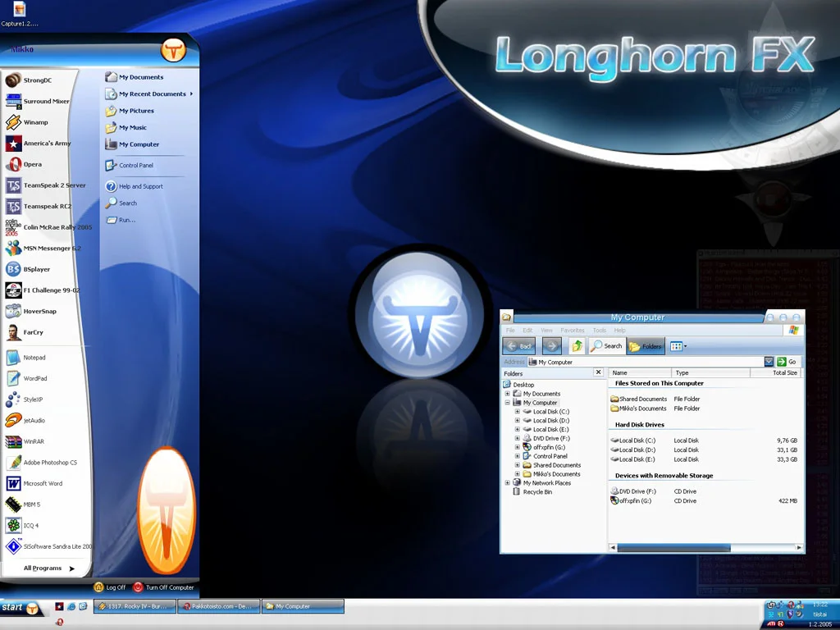
Task: Collapse the My Computer tree node
Action: pos(508,403)
